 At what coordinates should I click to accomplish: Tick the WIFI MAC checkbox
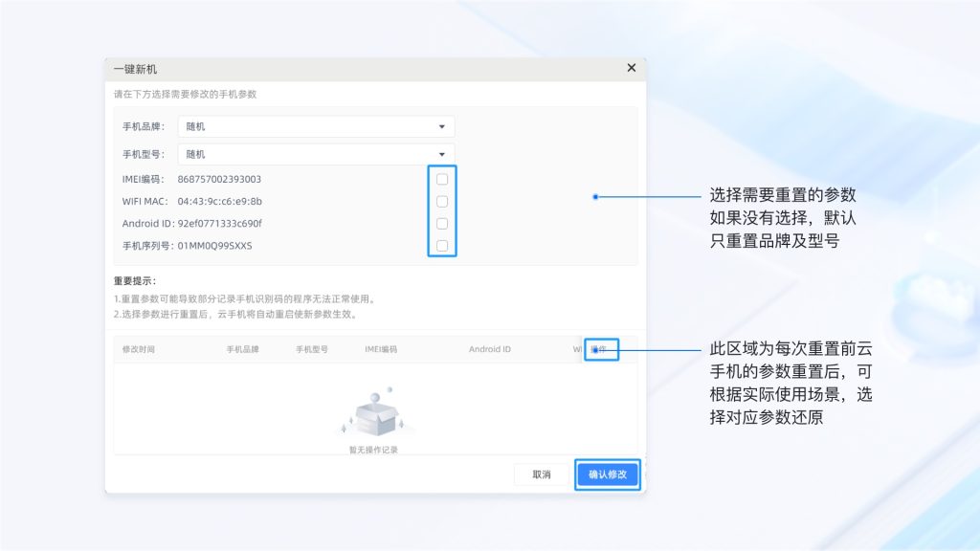click(442, 201)
